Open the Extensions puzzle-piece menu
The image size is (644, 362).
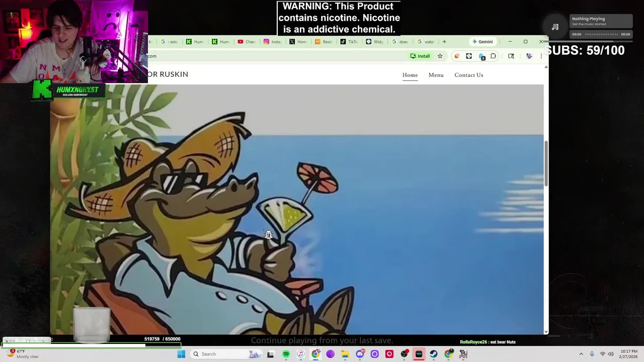(493, 56)
